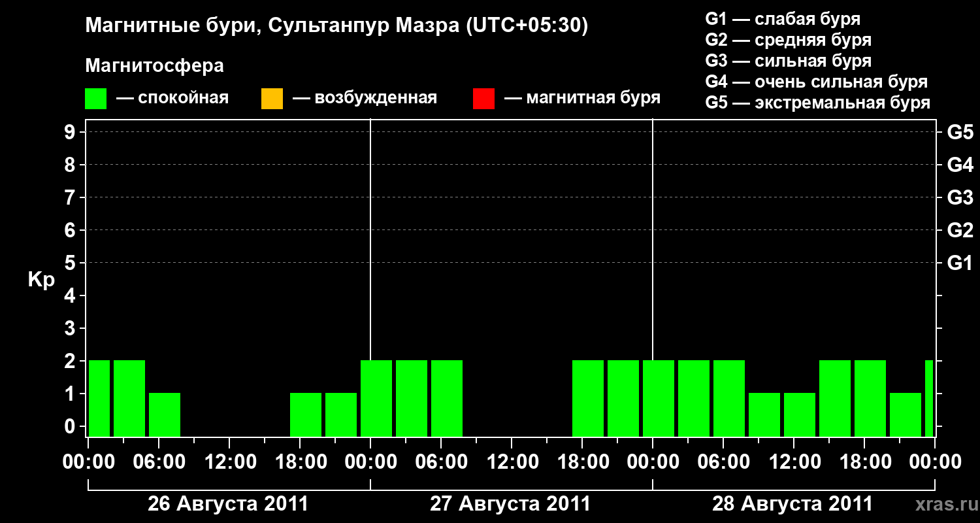Select the 'G3 — сильная буря' legend line

tap(788, 61)
